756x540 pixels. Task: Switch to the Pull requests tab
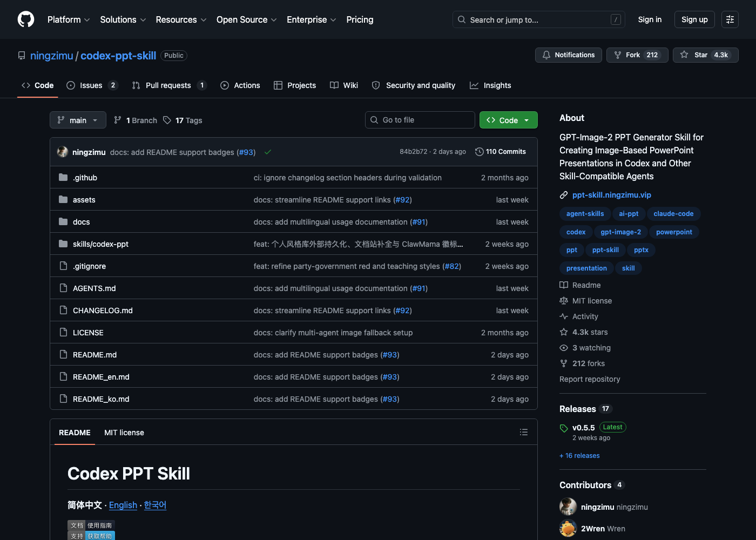[x=169, y=85]
